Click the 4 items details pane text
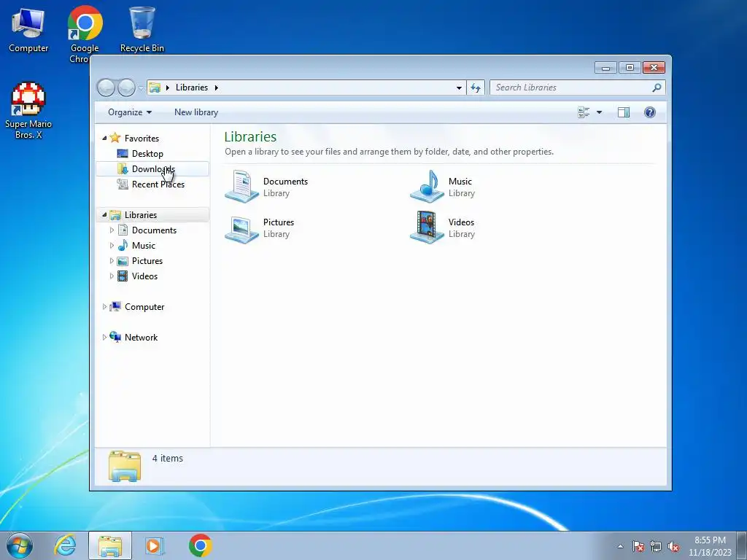747x560 pixels. (x=167, y=458)
